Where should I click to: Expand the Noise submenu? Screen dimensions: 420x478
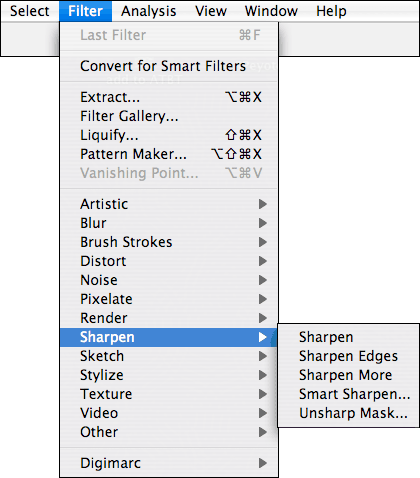click(x=169, y=280)
